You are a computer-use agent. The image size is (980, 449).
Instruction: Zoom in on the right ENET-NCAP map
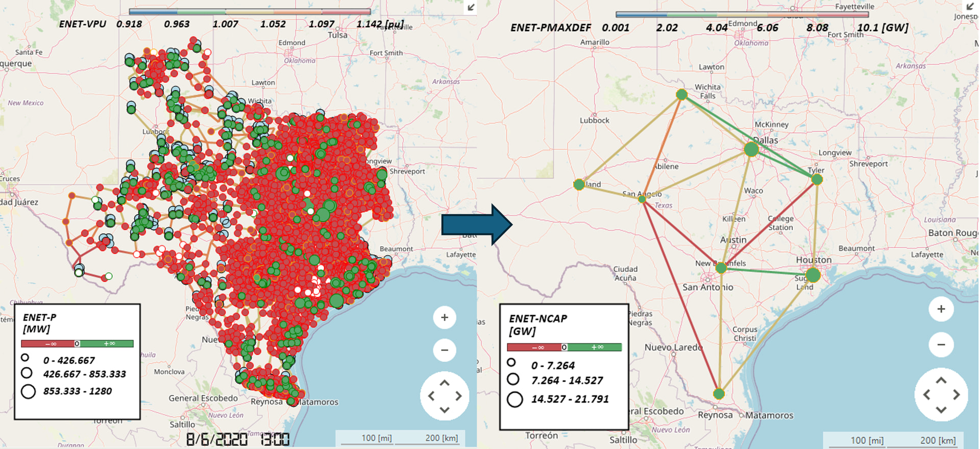[x=941, y=309]
